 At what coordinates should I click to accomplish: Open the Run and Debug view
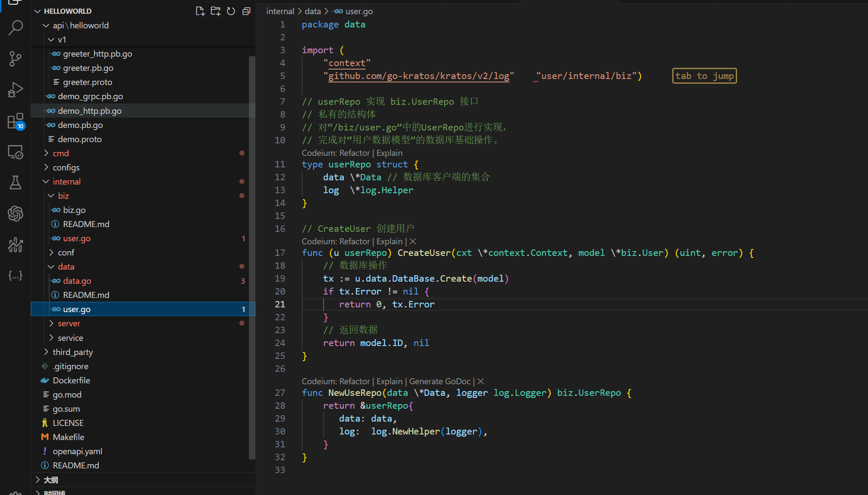[15, 90]
